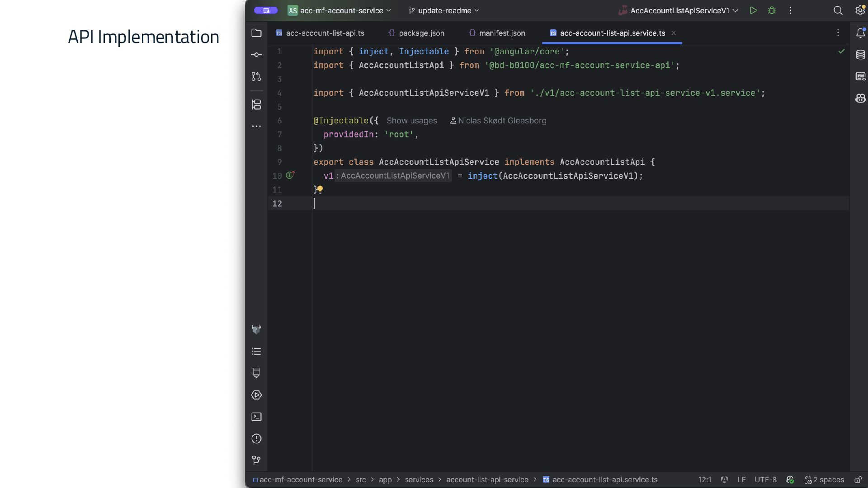This screenshot has width=868, height=488.
Task: Click the services breadcrumb in the navigation bar
Action: pos(419,480)
